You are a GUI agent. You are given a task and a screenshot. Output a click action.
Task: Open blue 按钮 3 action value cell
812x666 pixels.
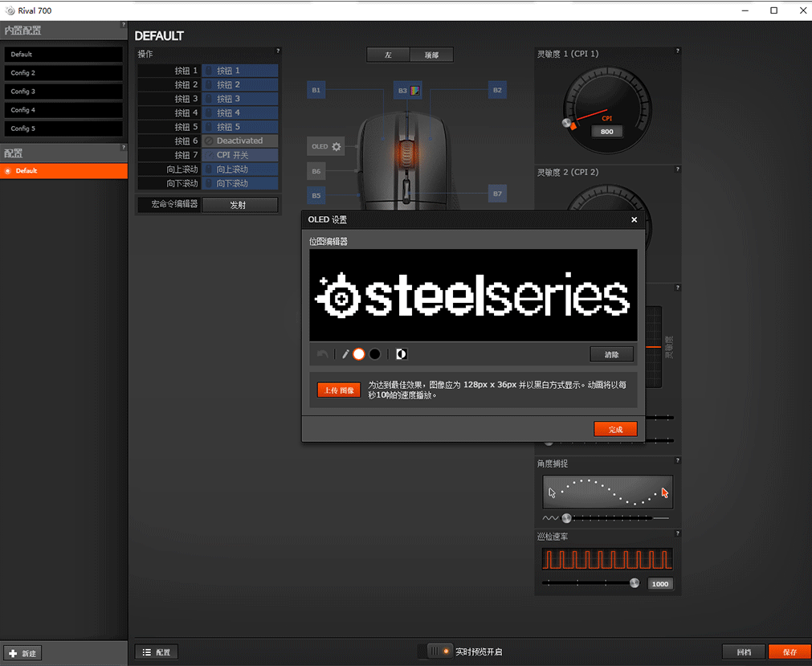tap(240, 98)
